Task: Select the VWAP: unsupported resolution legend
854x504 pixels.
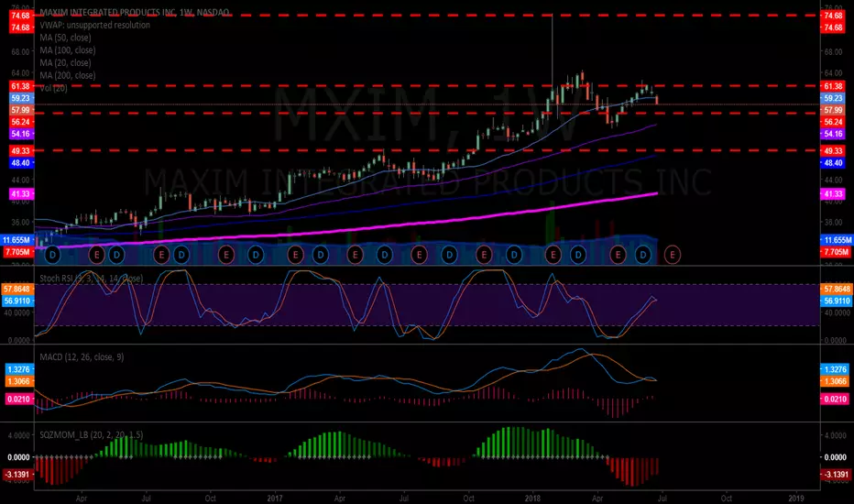Action: [94, 25]
